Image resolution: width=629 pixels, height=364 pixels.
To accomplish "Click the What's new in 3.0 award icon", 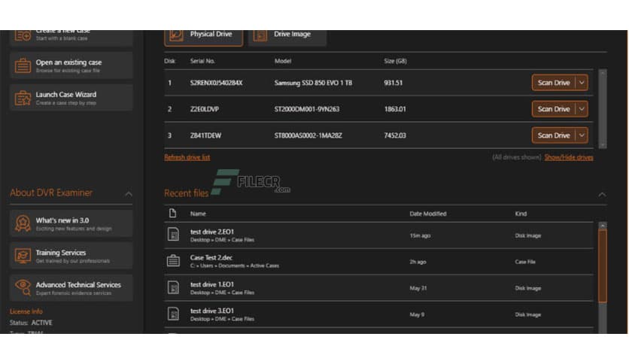I will click(x=23, y=223).
